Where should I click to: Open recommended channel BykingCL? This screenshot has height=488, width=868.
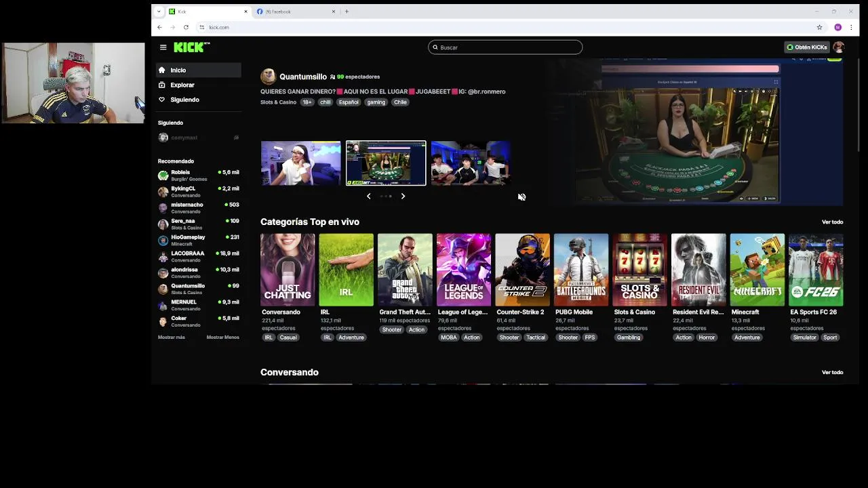click(x=198, y=192)
